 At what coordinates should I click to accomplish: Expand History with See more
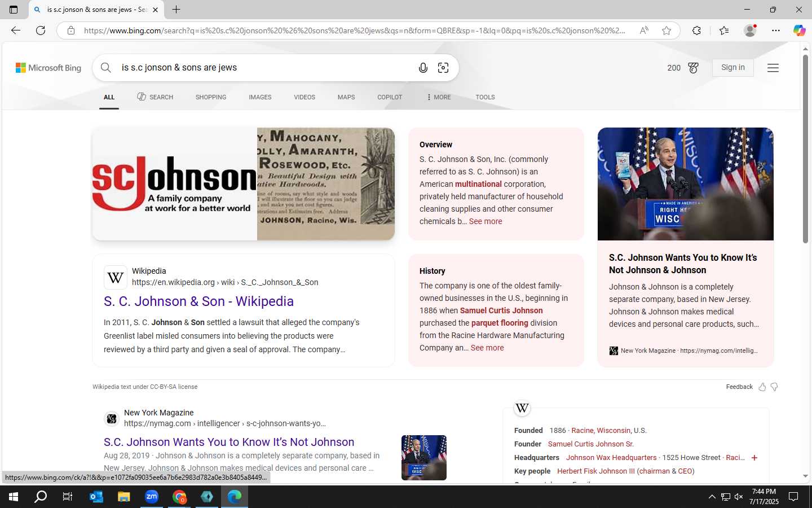487,348
